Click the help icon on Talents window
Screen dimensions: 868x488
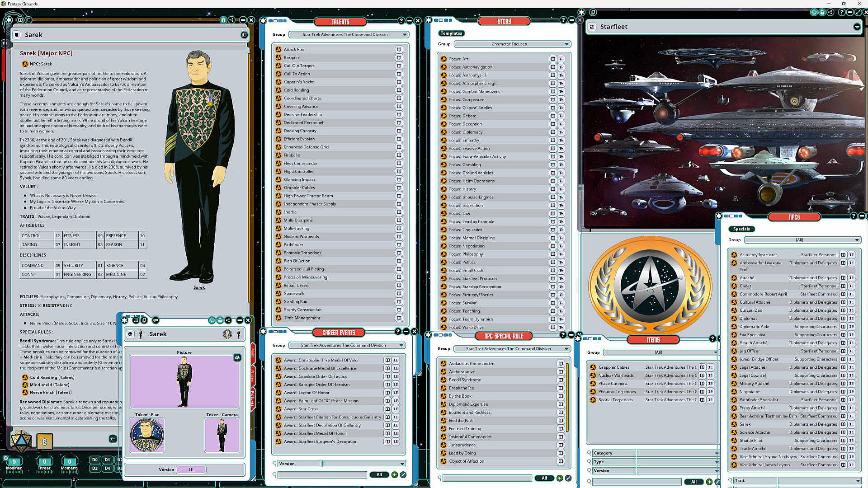[x=401, y=21]
